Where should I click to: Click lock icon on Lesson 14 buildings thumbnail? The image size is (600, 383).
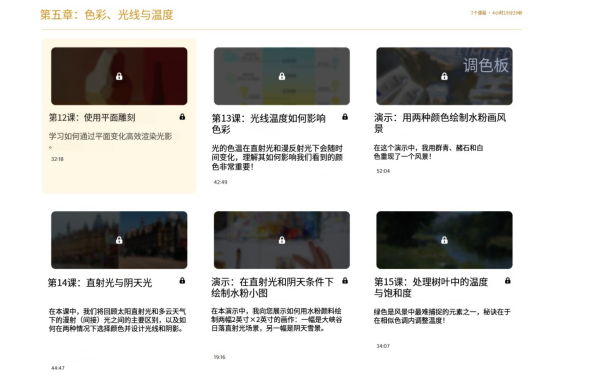(x=119, y=240)
